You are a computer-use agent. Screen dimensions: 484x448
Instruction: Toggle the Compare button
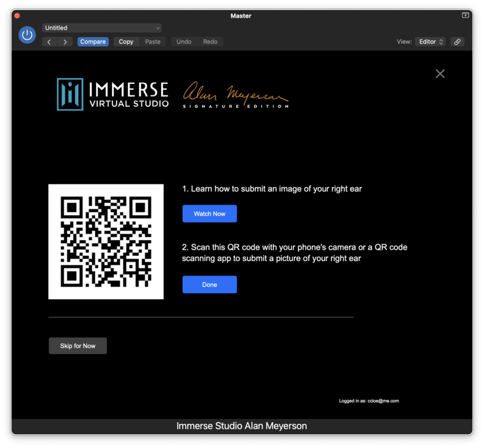93,42
